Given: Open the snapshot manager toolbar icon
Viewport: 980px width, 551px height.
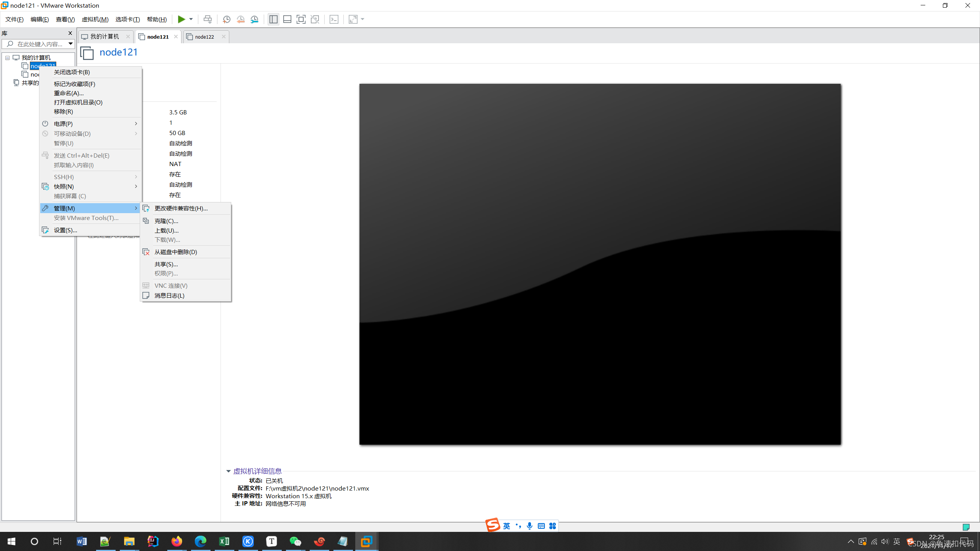Looking at the screenshot, I should tap(255, 19).
